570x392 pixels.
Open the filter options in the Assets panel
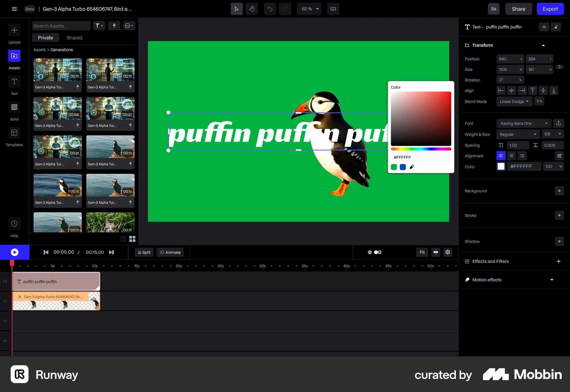[99, 26]
